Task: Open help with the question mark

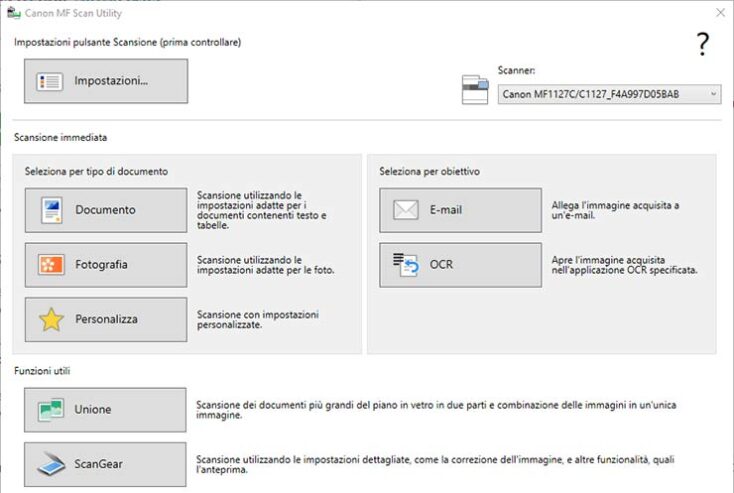Action: click(702, 44)
